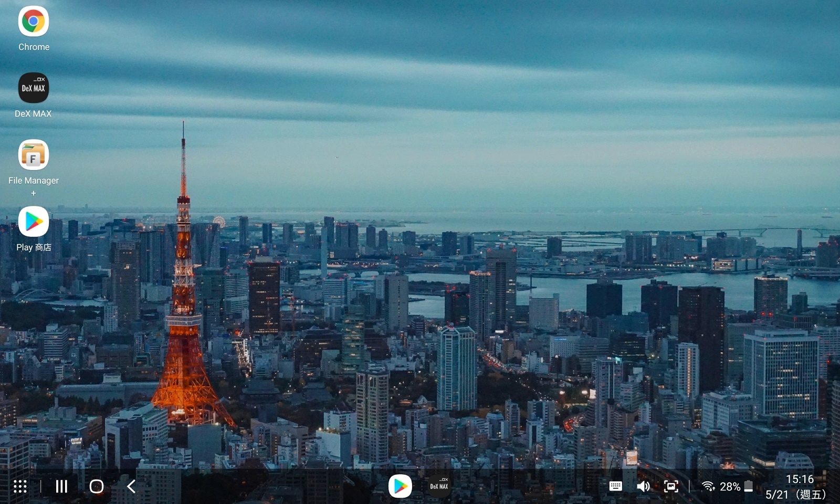Image resolution: width=840 pixels, height=504 pixels.
Task: Open the on-screen keyboard icon in tray
Action: pyautogui.click(x=615, y=487)
